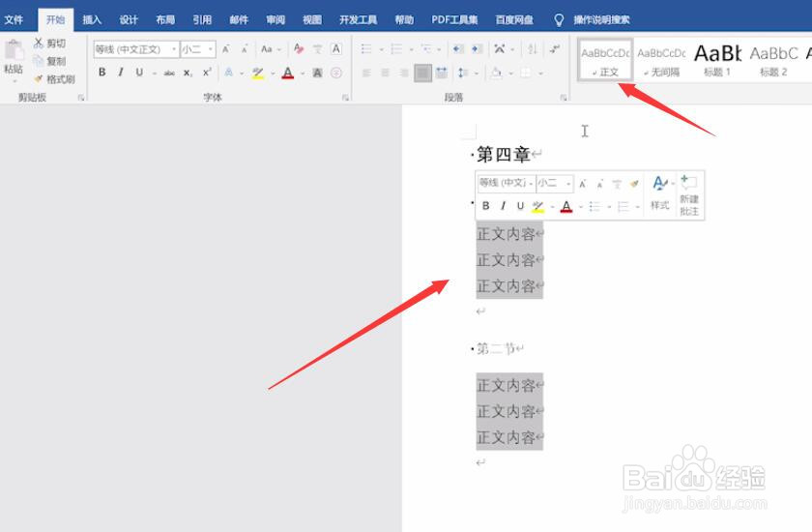Switch to the References (引用) tab
Viewport: 812px width, 532px height.
[202, 20]
